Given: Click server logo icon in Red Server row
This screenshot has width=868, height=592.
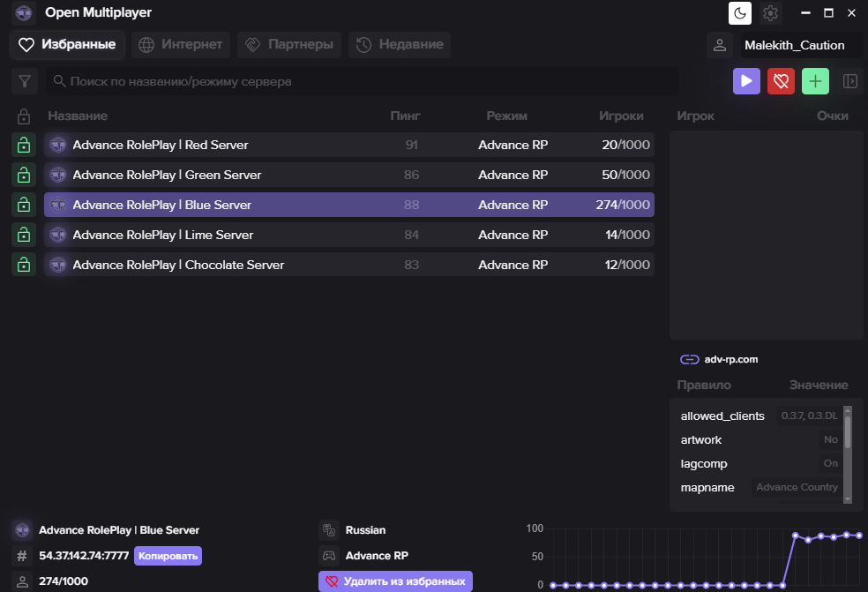Looking at the screenshot, I should click(x=58, y=145).
